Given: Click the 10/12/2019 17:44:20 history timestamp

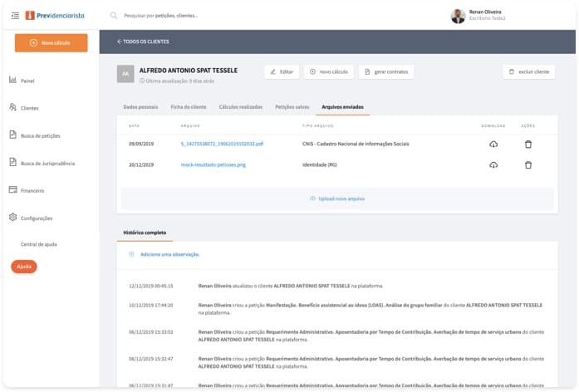Looking at the screenshot, I should coord(150,306).
